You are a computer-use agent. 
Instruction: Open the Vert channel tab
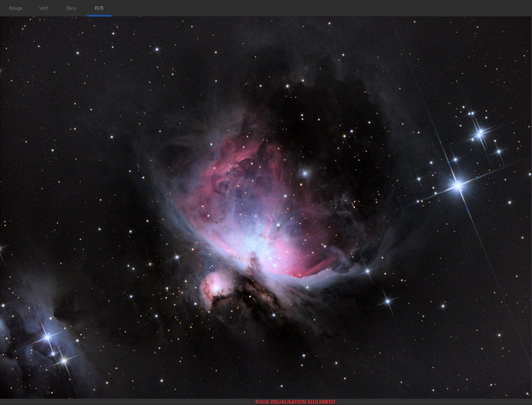coord(44,8)
